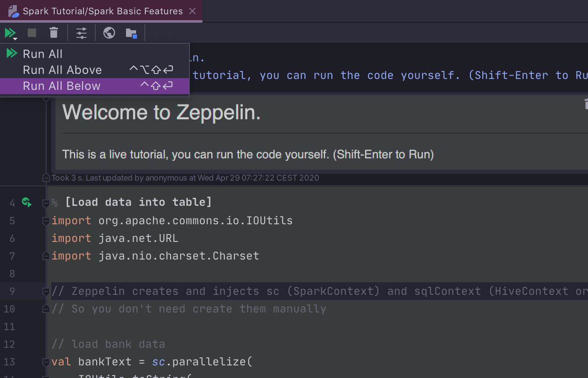Click line number 8 in the gutter
Image resolution: width=588 pixels, height=378 pixels.
[12, 274]
